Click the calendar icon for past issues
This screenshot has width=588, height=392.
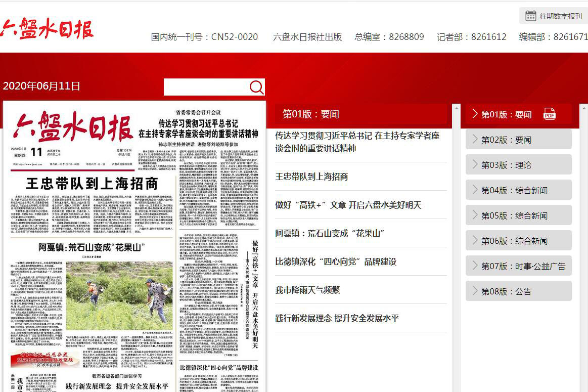[x=530, y=16]
